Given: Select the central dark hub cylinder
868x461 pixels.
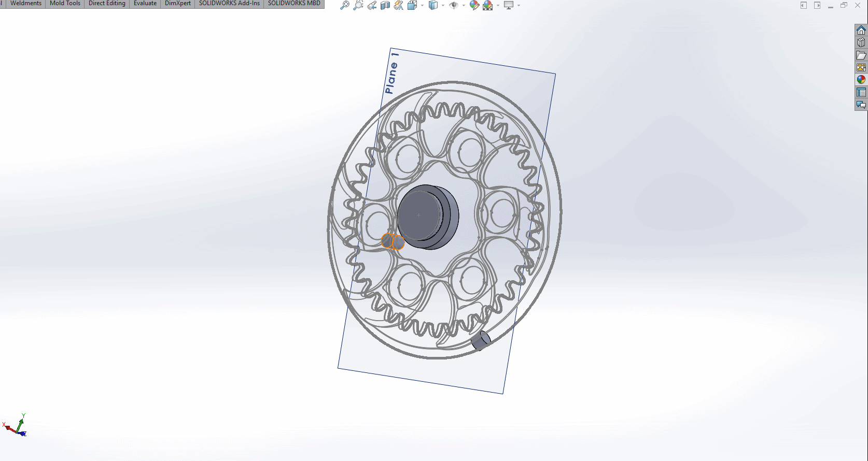Looking at the screenshot, I should click(x=428, y=217).
